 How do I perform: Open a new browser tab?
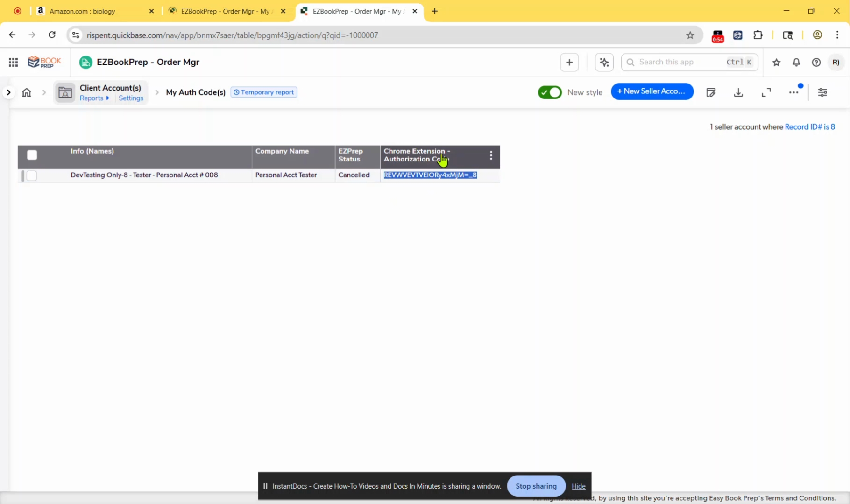click(x=435, y=11)
